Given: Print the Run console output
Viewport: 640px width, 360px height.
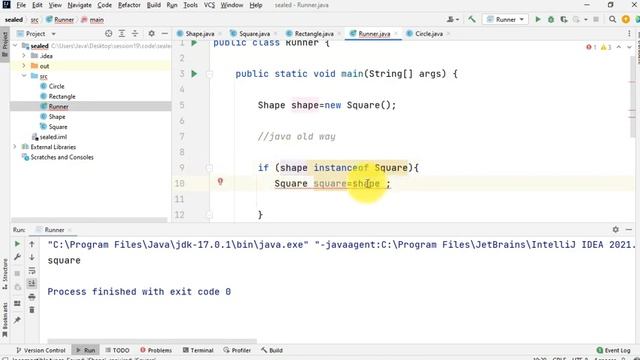Looking at the screenshot, I should point(32,297).
